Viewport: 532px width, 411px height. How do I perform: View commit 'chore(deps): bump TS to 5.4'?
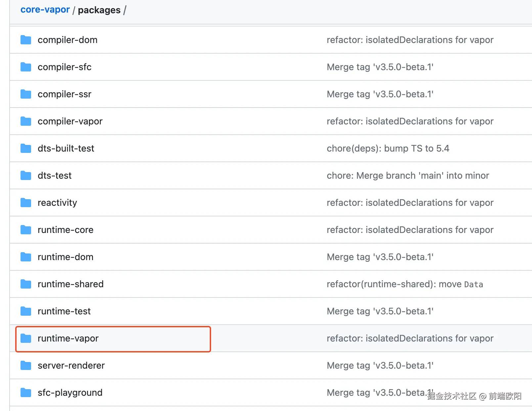click(x=388, y=149)
